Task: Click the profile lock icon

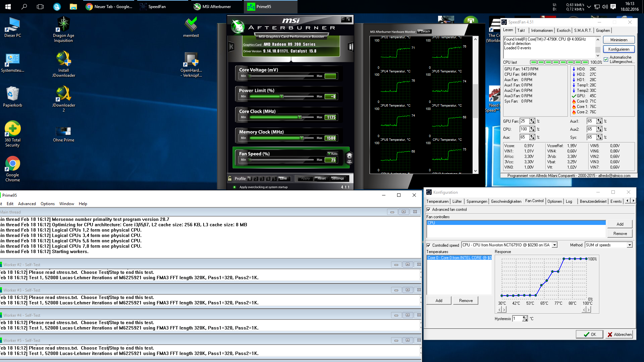Action: click(x=230, y=178)
